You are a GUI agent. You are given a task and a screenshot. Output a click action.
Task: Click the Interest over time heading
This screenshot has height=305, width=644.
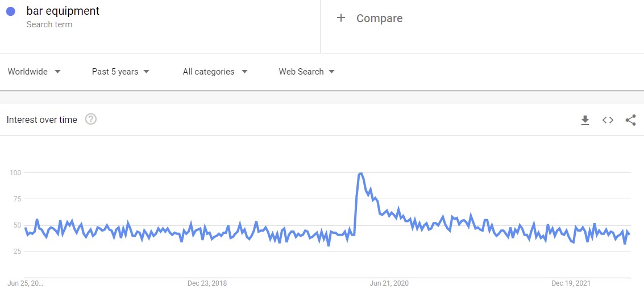click(41, 120)
